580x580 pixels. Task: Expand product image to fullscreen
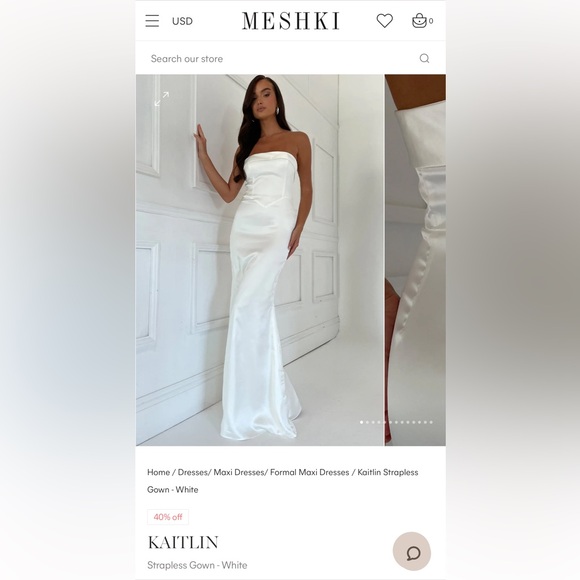162,99
